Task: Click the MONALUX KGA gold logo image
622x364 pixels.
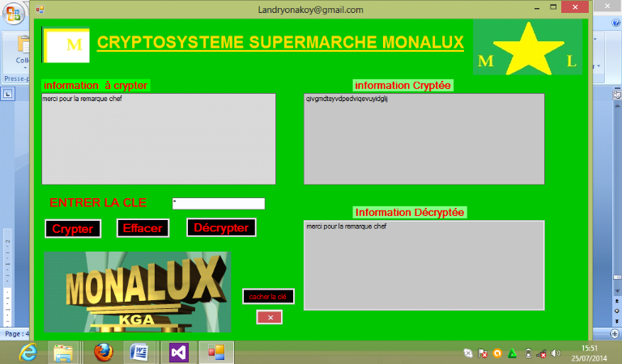Action: [x=137, y=292]
